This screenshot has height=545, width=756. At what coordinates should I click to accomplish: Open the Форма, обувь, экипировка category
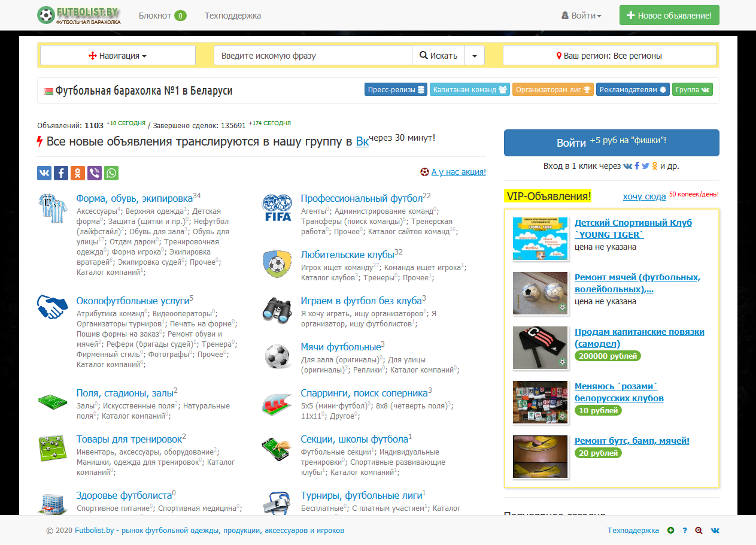click(x=134, y=198)
